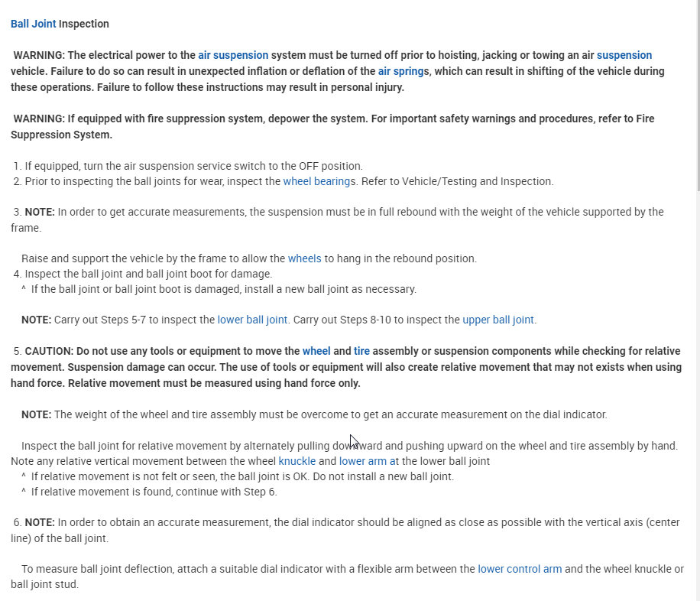Open the lower control arm link
The height and width of the screenshot is (601, 700).
(520, 570)
